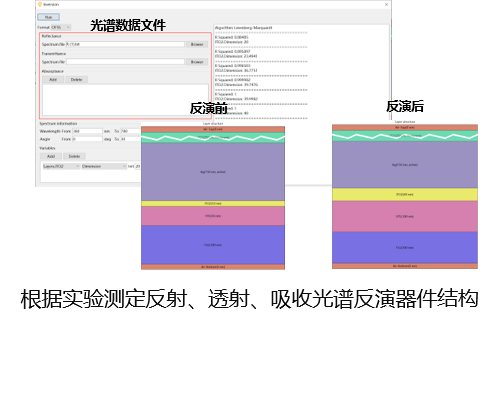Click the empty Absorptance file list
The width and height of the screenshot is (499, 394).
click(125, 100)
